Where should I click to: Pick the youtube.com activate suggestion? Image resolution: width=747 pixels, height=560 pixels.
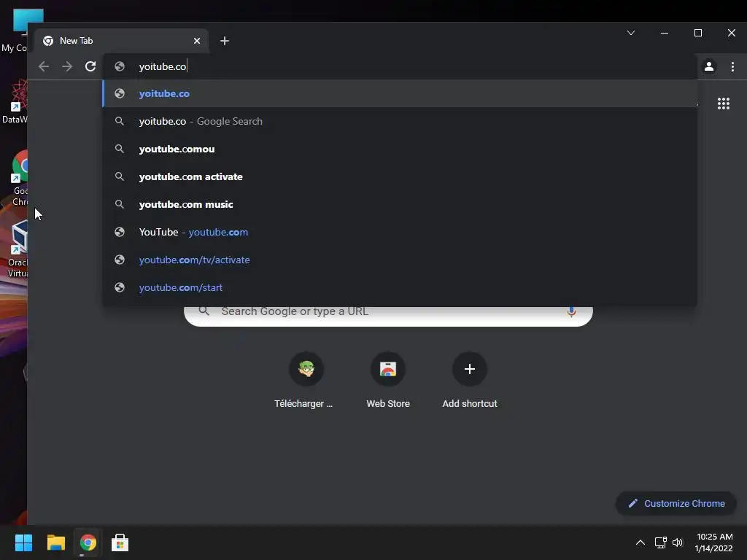(x=400, y=176)
